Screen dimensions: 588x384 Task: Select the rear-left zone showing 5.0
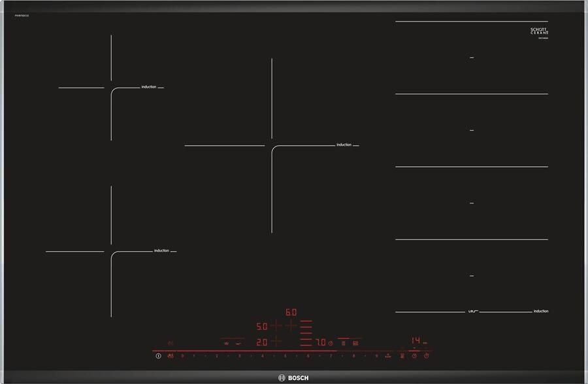[x=261, y=325]
